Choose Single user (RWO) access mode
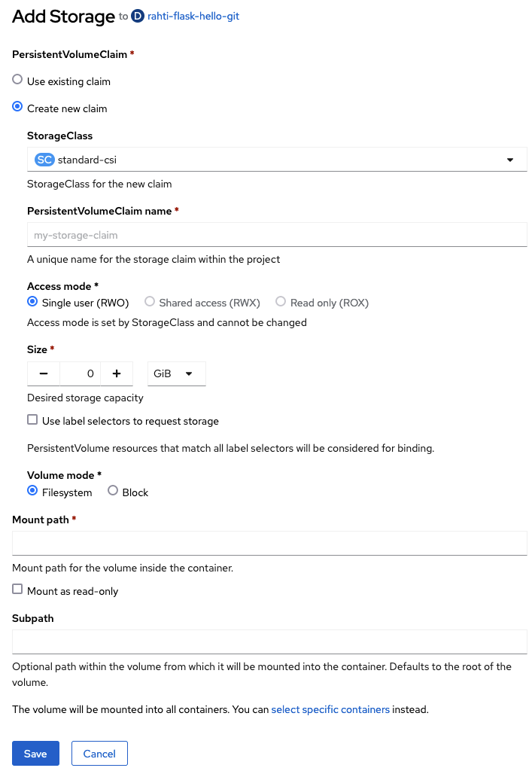 point(32,302)
